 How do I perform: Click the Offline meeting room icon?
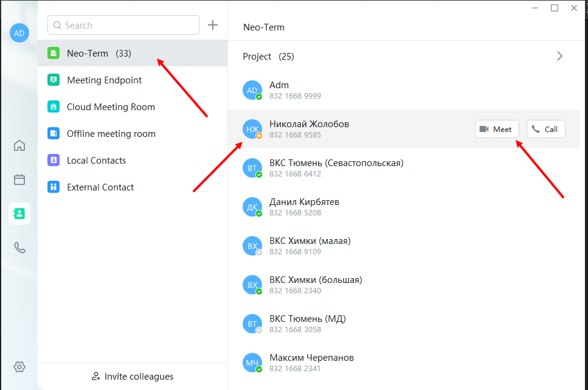coord(54,133)
